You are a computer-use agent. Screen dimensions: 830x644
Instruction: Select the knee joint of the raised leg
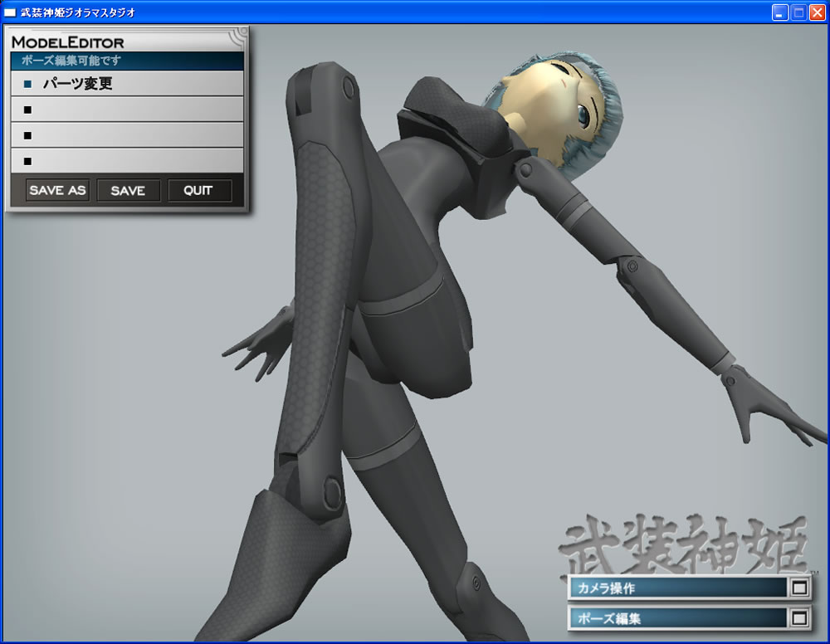[x=333, y=483]
